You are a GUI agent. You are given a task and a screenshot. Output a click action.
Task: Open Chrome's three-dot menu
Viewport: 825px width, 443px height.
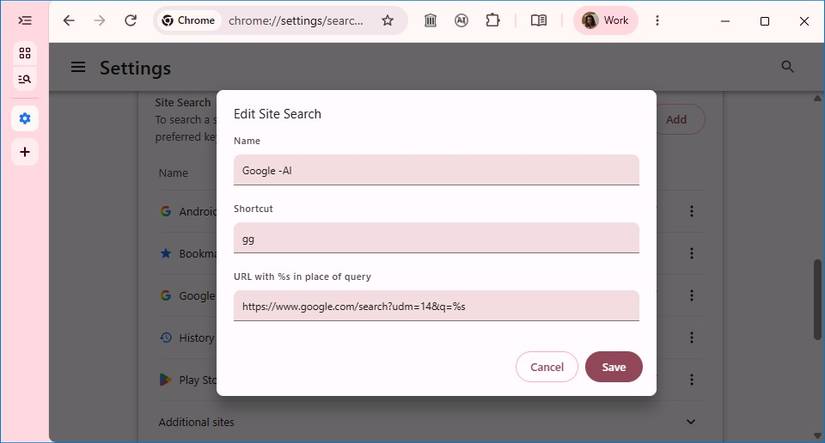(x=657, y=21)
